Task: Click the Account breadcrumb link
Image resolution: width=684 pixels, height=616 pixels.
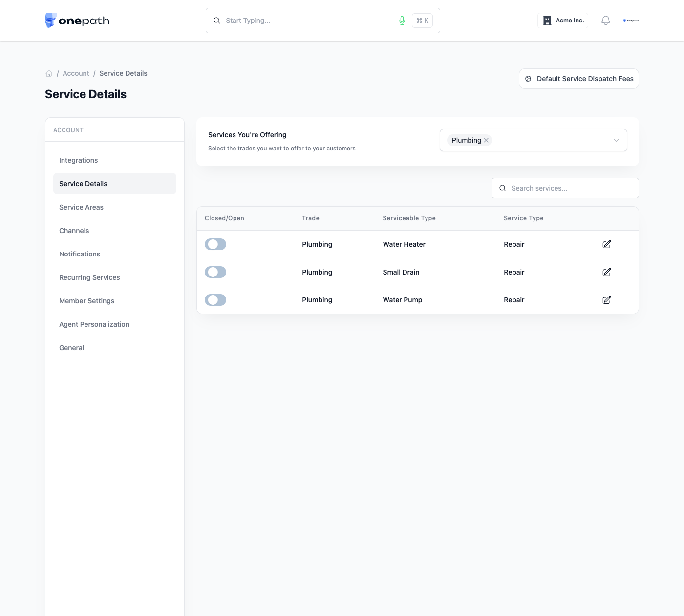Action: [76, 73]
